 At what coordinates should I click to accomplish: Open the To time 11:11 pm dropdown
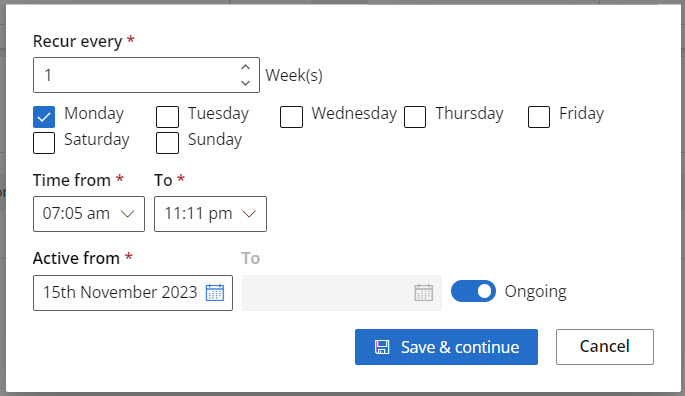tap(210, 214)
